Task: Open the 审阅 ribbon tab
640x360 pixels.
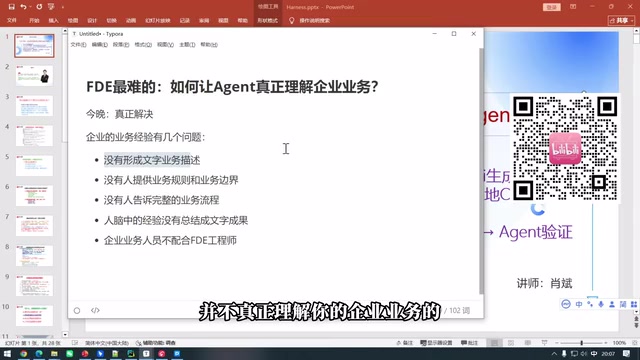Action: pyautogui.click(x=204, y=20)
